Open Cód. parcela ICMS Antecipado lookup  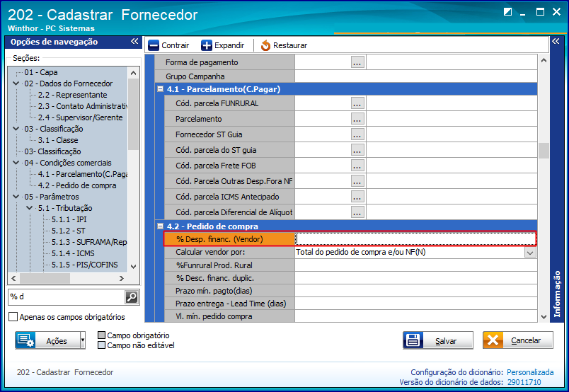click(x=357, y=197)
